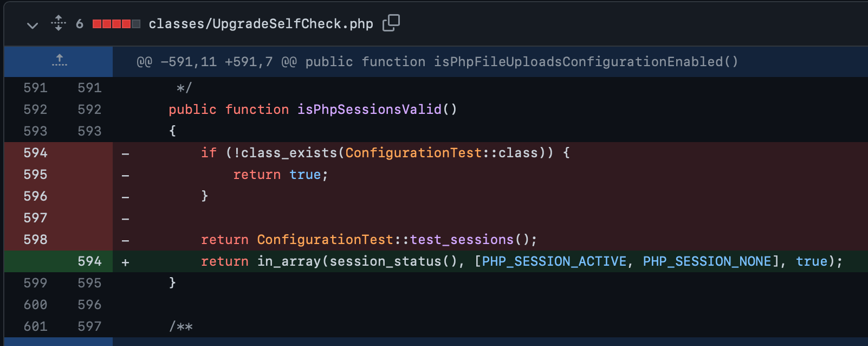Select old line number 601
868x346 pixels.
point(35,326)
